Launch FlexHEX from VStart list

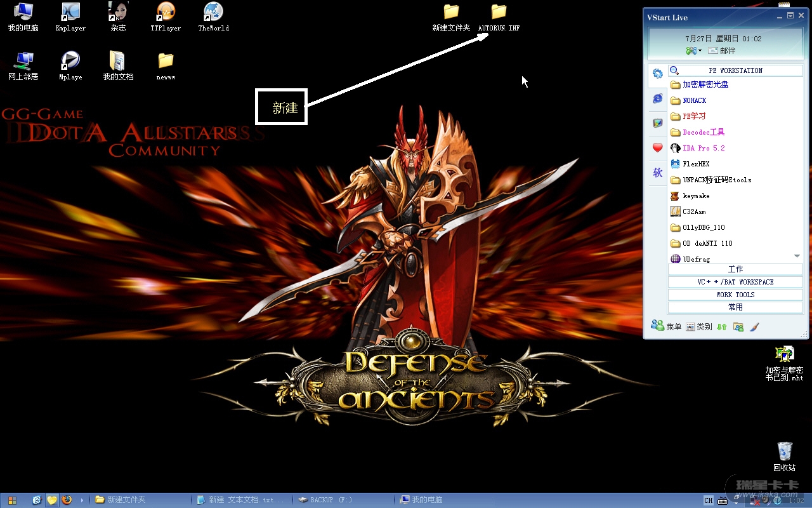[x=690, y=164]
